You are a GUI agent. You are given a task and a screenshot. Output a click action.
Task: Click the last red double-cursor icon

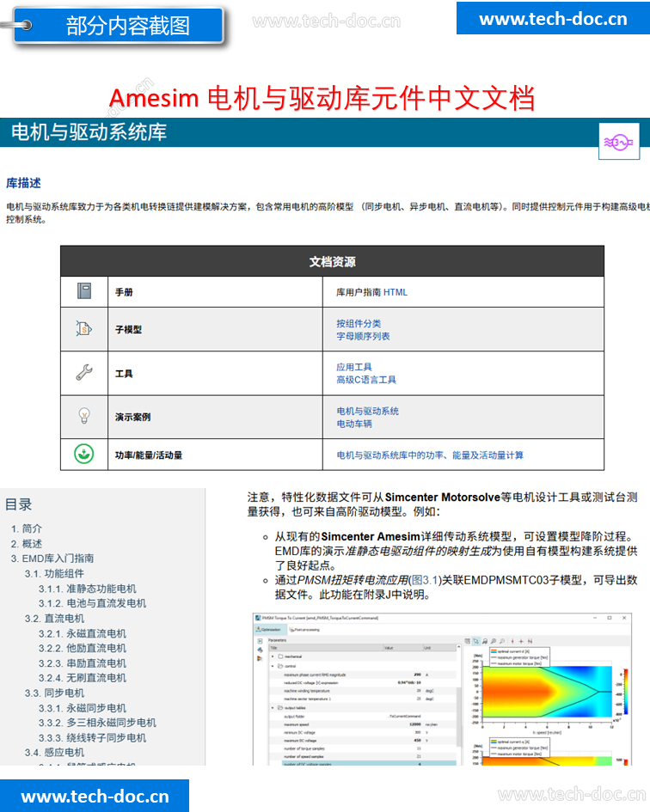point(530,641)
